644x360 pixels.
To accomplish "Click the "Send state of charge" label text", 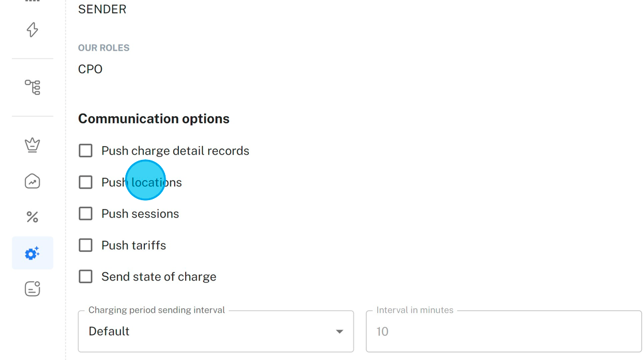I will coord(159,277).
